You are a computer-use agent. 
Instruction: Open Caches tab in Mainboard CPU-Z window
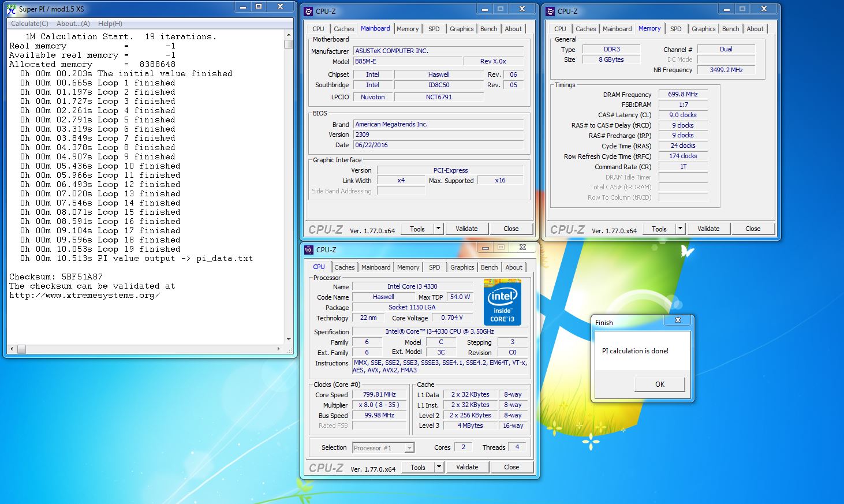pos(343,29)
